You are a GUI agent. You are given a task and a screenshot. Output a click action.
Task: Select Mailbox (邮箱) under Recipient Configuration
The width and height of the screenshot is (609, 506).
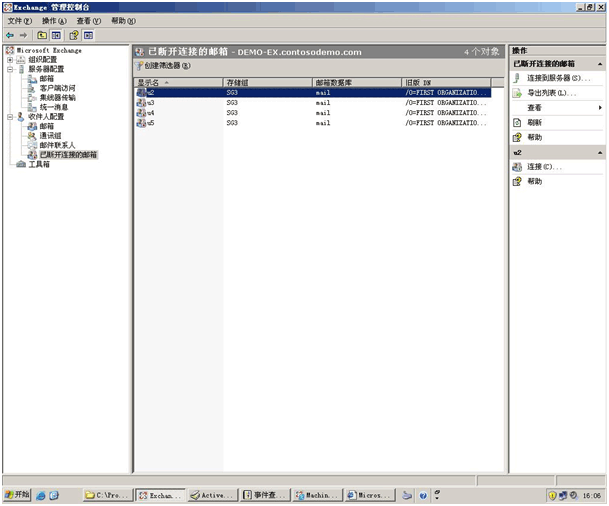[47, 126]
